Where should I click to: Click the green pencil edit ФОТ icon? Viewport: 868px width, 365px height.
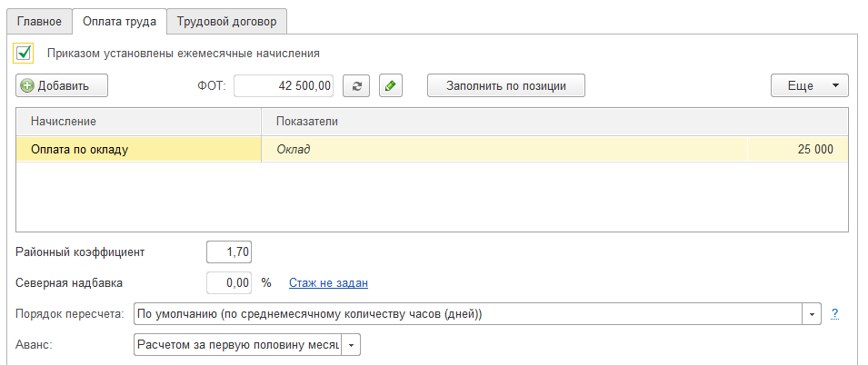pos(390,86)
